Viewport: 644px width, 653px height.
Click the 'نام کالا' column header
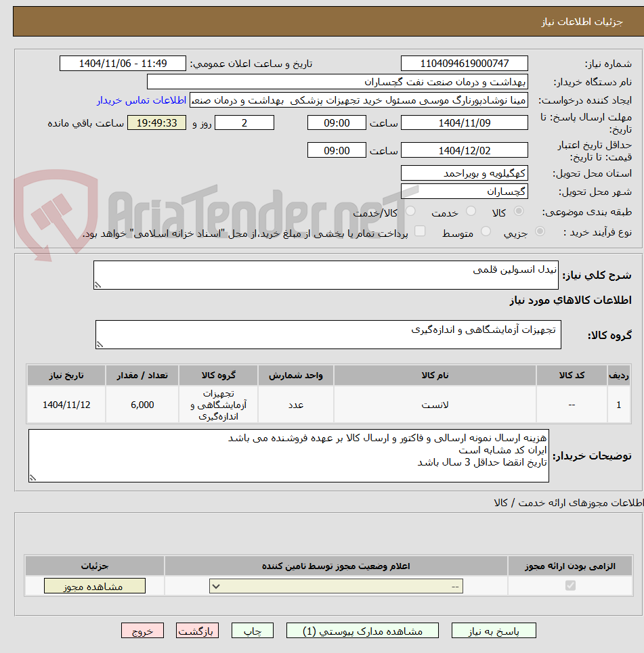click(x=435, y=376)
